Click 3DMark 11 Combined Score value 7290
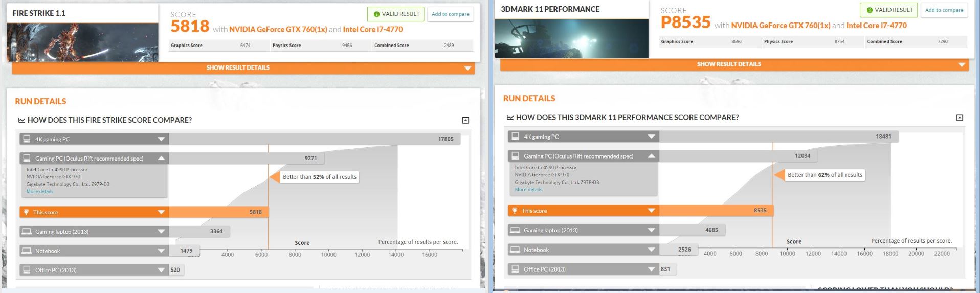Image resolution: width=980 pixels, height=293 pixels. point(943,42)
